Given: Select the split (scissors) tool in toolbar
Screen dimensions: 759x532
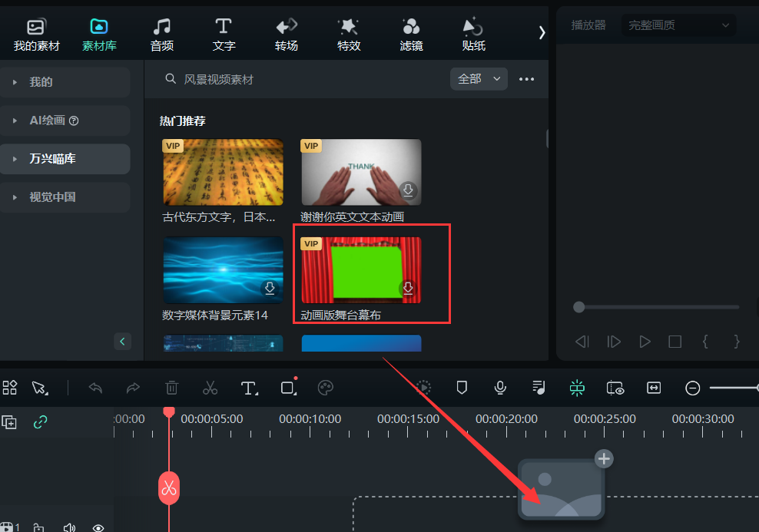Looking at the screenshot, I should tap(210, 388).
